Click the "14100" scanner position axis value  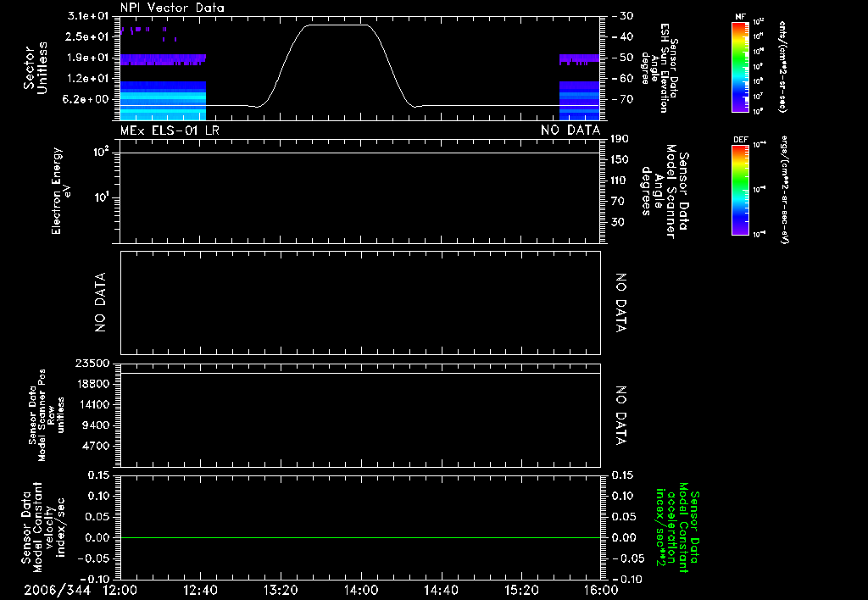pos(92,404)
